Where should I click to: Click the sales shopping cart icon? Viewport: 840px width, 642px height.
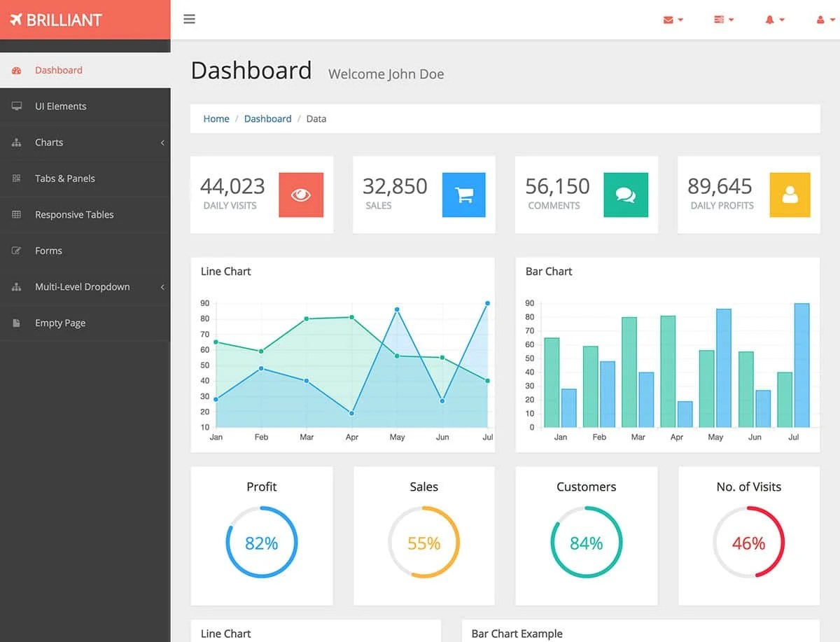click(463, 195)
